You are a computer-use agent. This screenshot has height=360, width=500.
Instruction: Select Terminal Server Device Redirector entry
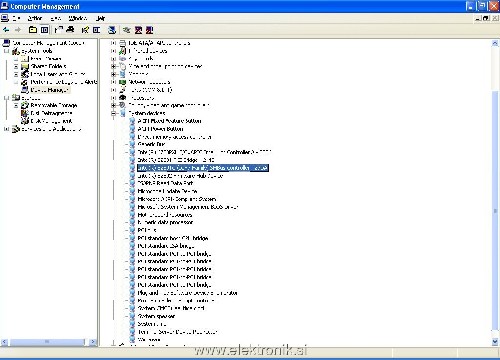tap(177, 332)
